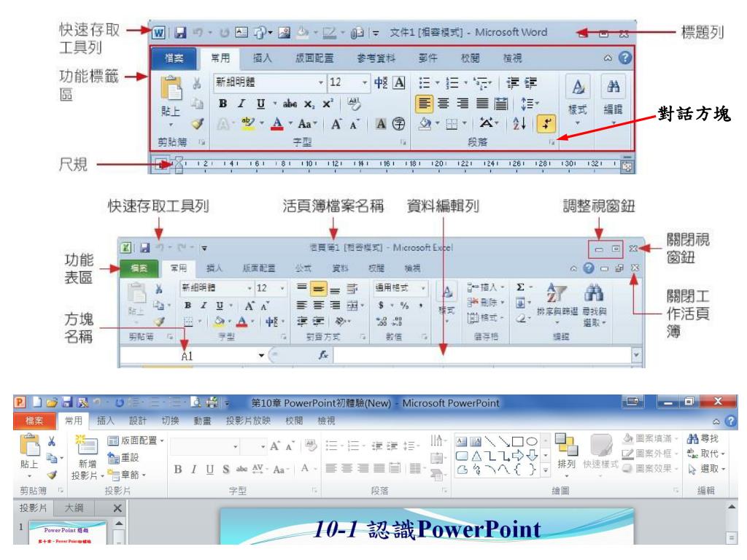Select slide 1 thumbnail in PowerPoint
Viewport: 747px width, 560px height.
tap(66, 532)
